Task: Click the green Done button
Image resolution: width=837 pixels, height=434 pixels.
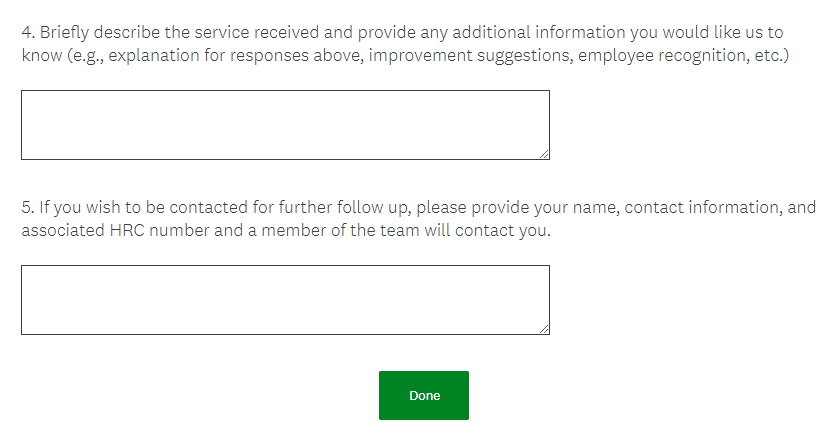Action: click(x=423, y=396)
